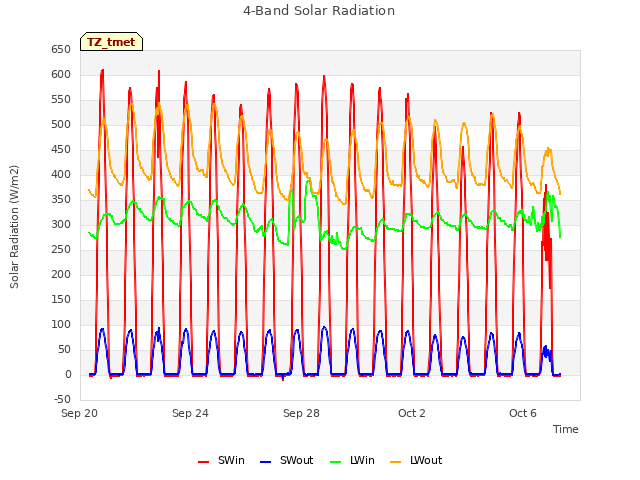Screen dimensions: 640x480
Task: Click the Oct 6 x-axis tick label
Action: (x=523, y=413)
